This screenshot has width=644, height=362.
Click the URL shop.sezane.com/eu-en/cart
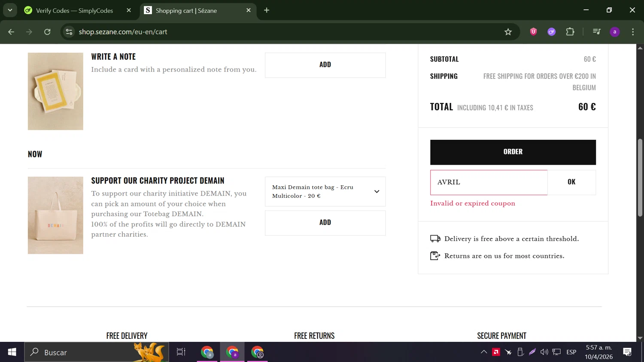[x=123, y=32]
